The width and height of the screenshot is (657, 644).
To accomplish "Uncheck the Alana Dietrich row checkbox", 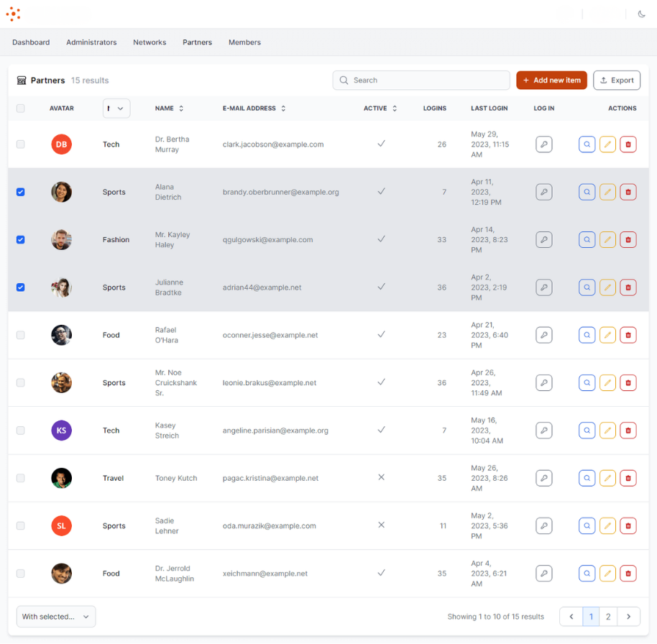I will [x=20, y=192].
